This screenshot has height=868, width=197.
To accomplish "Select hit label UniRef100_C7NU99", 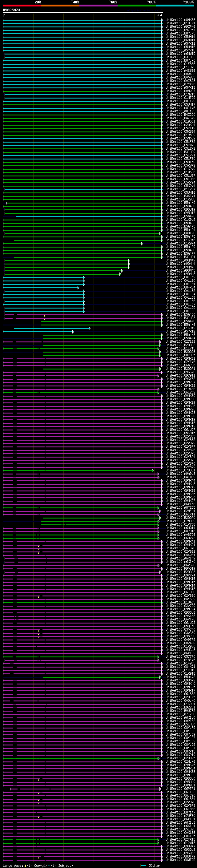I will click(x=180, y=521).
